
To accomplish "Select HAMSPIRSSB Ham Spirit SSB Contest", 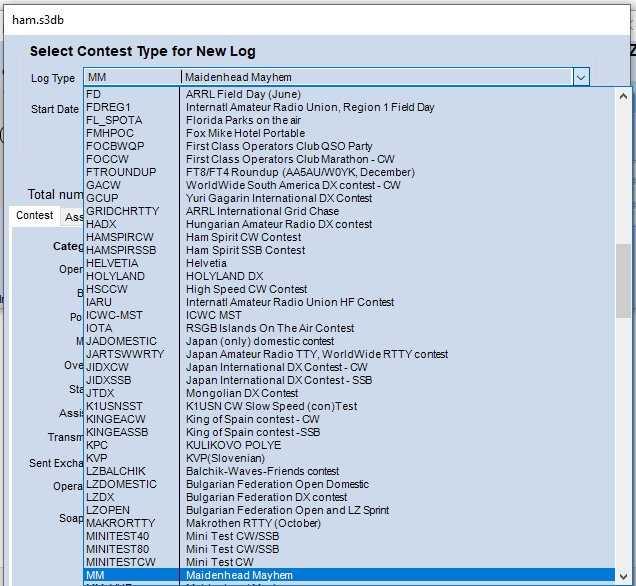I will (350, 250).
